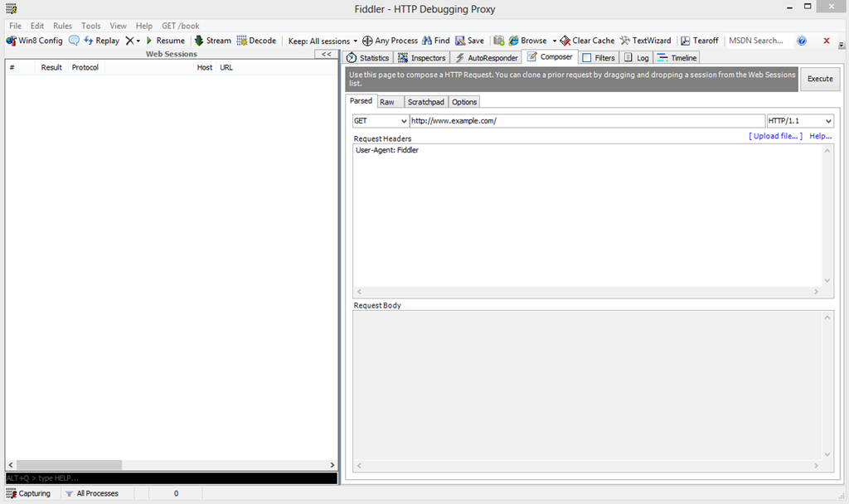
Task: Sort sessions by Result column header
Action: [x=51, y=68]
